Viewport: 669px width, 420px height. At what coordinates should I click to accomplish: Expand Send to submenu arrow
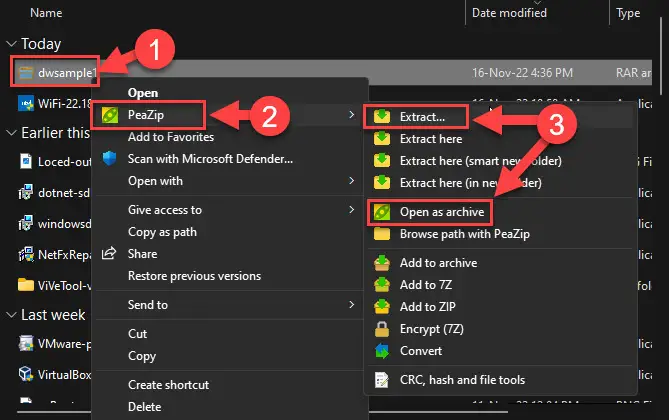coord(352,305)
